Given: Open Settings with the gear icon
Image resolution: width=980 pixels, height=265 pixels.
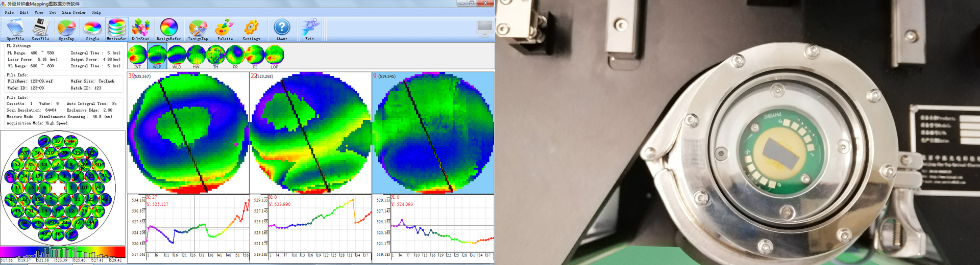Looking at the screenshot, I should pyautogui.click(x=251, y=29).
